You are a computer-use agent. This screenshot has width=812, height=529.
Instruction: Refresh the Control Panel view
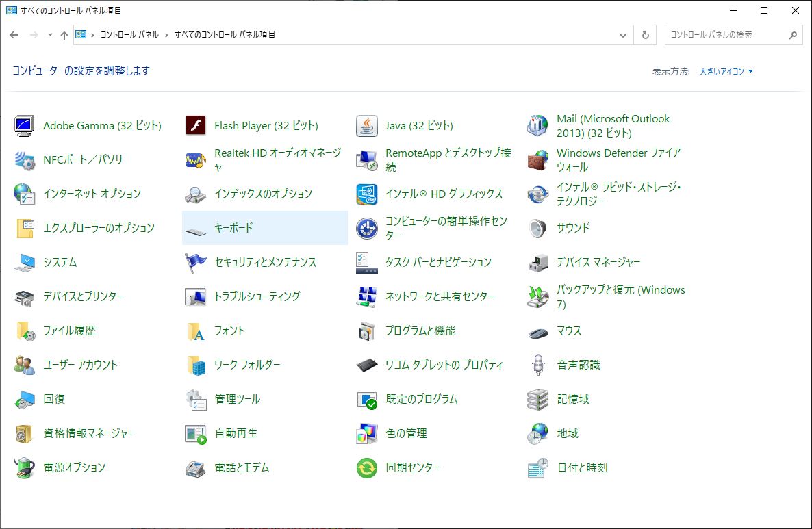pos(645,35)
